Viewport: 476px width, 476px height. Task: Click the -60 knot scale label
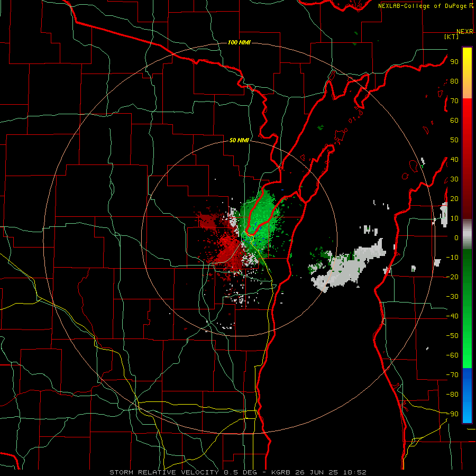[452, 355]
